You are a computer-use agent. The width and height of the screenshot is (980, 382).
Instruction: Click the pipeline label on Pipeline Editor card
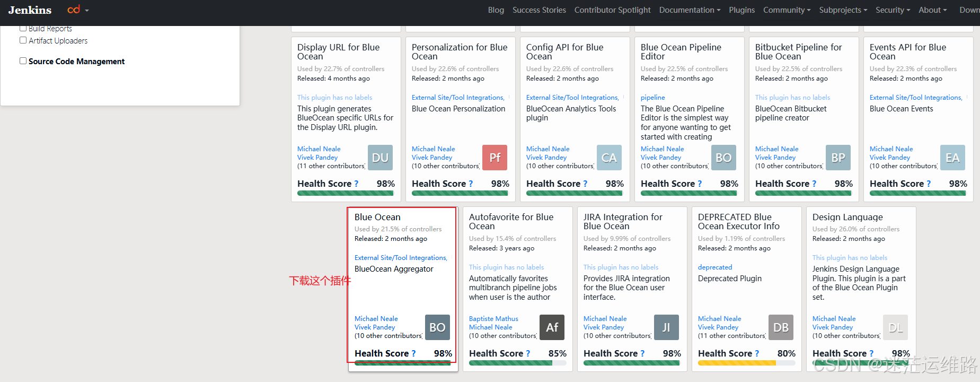click(x=652, y=98)
